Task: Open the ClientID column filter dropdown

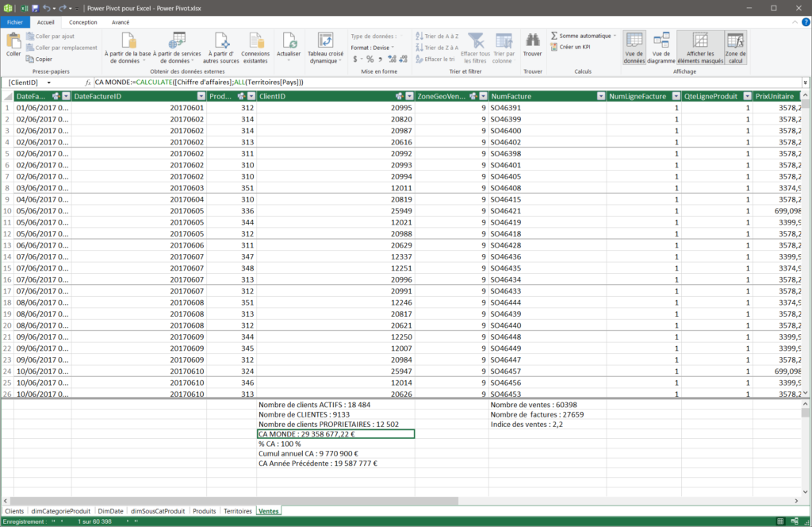Action: point(410,96)
